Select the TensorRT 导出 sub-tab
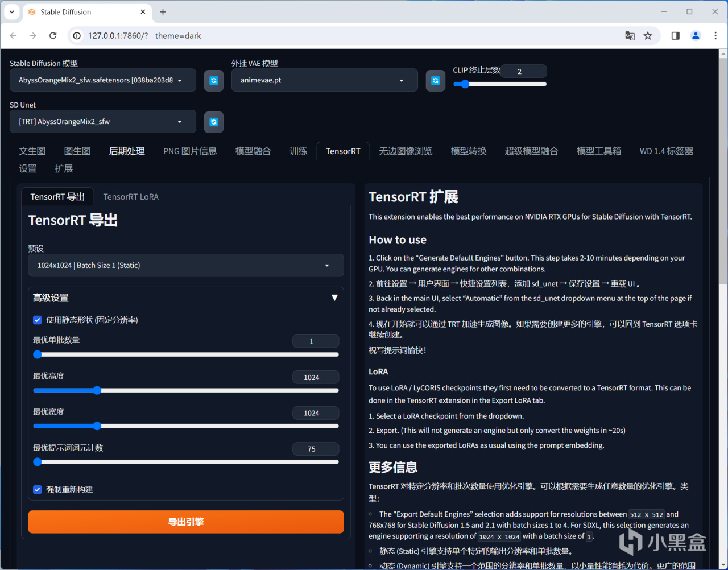The width and height of the screenshot is (728, 570). coord(57,196)
